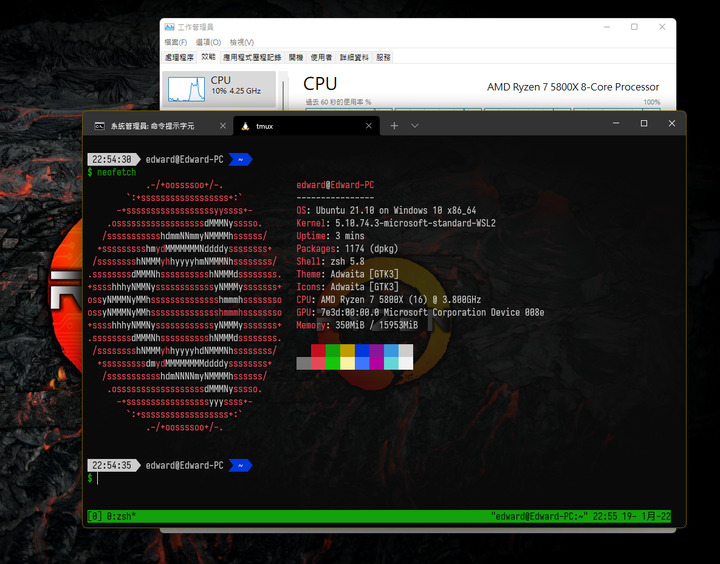Viewport: 720px width, 564px height.
Task: Click the Linux penguin icon on tmux tab
Action: [x=245, y=126]
